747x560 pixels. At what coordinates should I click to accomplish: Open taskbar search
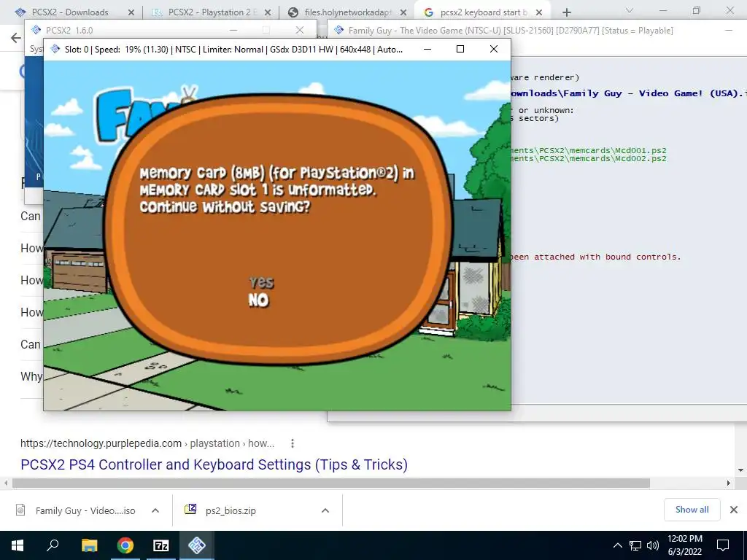click(x=53, y=545)
